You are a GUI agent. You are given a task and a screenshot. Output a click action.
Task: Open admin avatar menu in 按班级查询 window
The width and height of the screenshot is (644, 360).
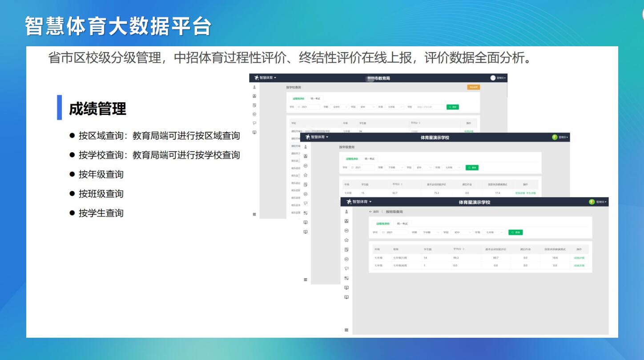[x=598, y=202]
